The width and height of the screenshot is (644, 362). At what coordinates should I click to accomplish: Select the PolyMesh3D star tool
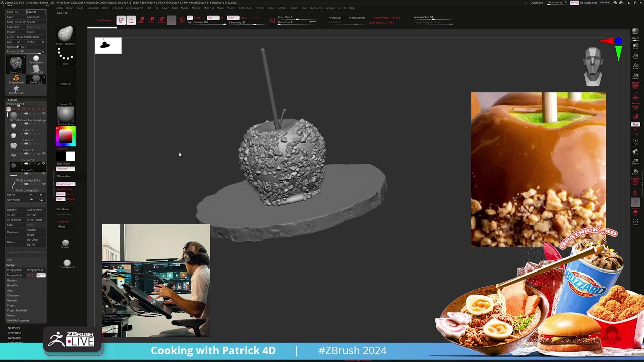pos(16,89)
